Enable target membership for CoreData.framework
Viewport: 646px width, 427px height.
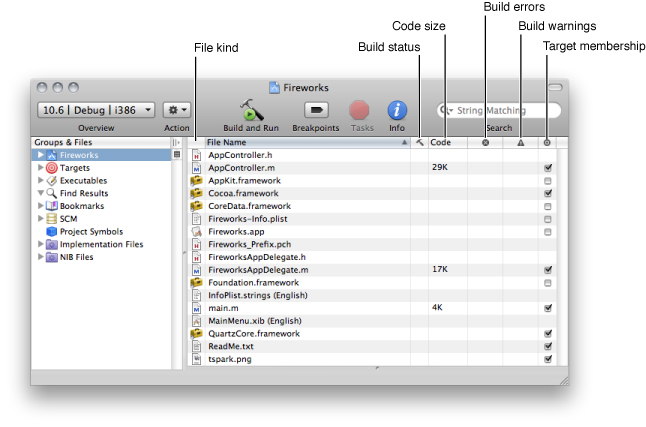(x=547, y=206)
